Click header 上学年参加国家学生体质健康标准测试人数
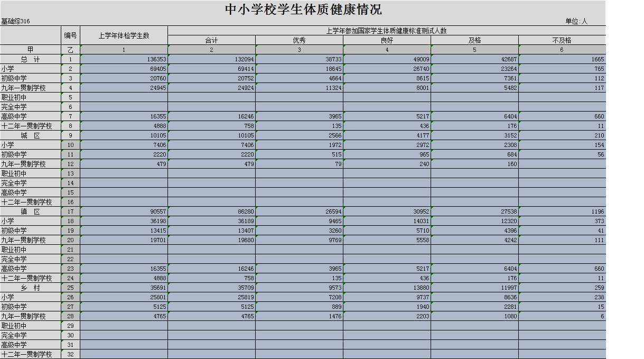 point(387,31)
